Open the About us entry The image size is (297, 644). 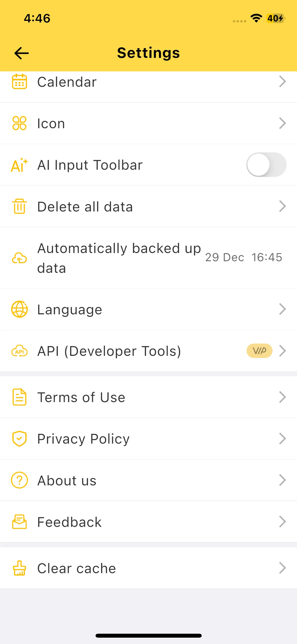[x=67, y=480]
